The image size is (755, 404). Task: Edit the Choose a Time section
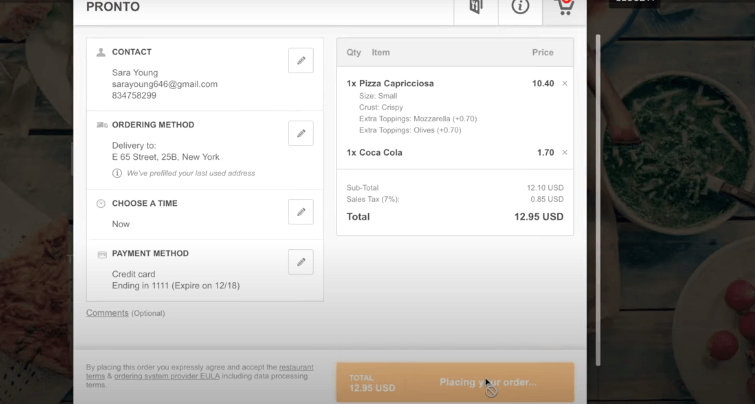pyautogui.click(x=301, y=212)
